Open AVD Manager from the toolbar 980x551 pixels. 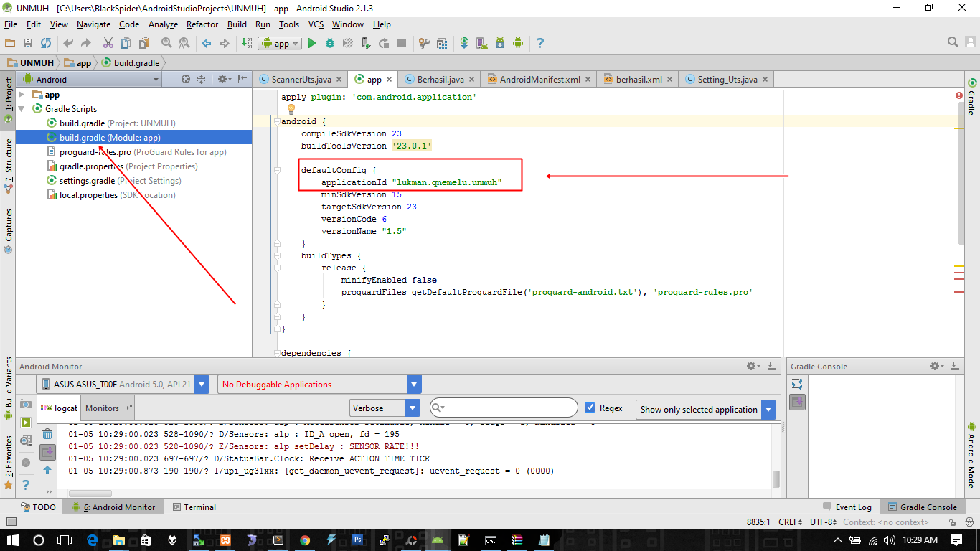pos(482,43)
